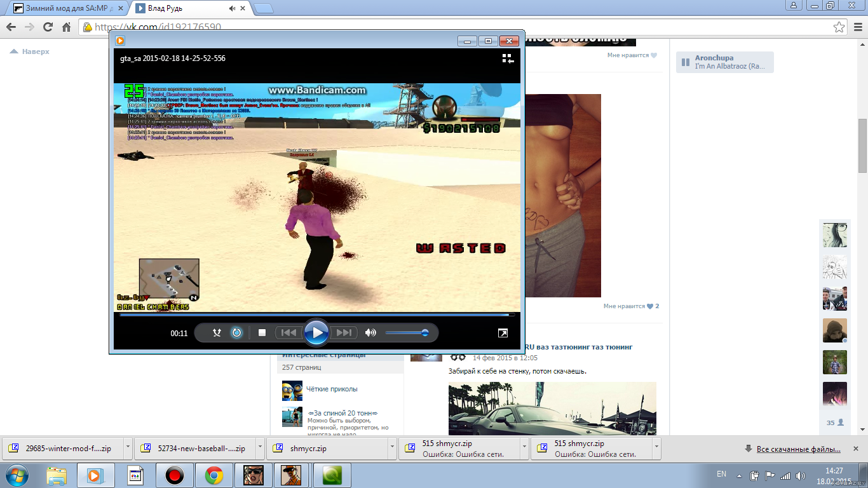Open Chrome home page
This screenshot has width=868, height=488.
pos(66,27)
